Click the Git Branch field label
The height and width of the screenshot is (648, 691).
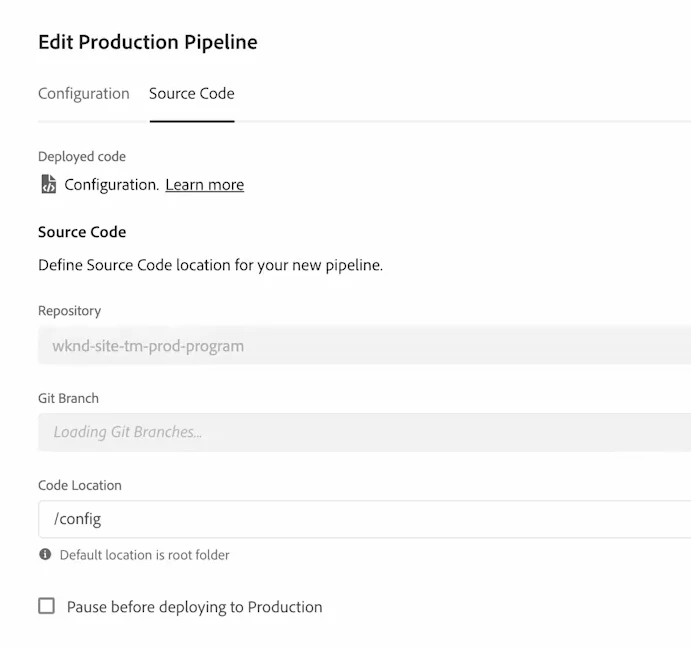(68, 398)
